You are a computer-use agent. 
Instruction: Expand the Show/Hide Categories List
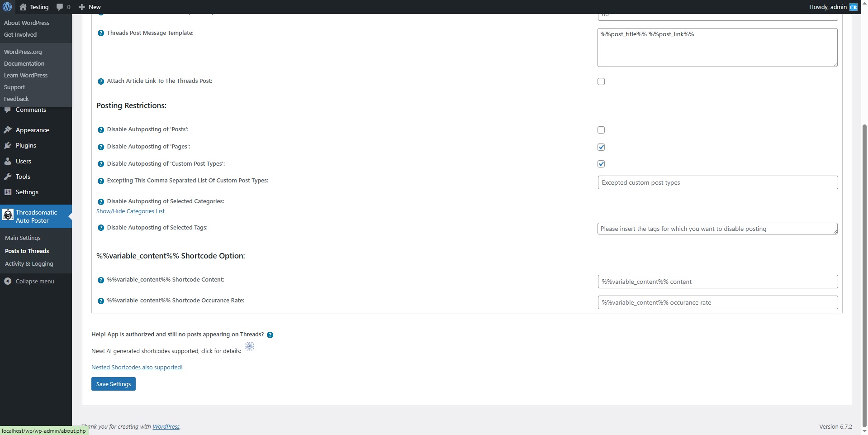coord(130,211)
